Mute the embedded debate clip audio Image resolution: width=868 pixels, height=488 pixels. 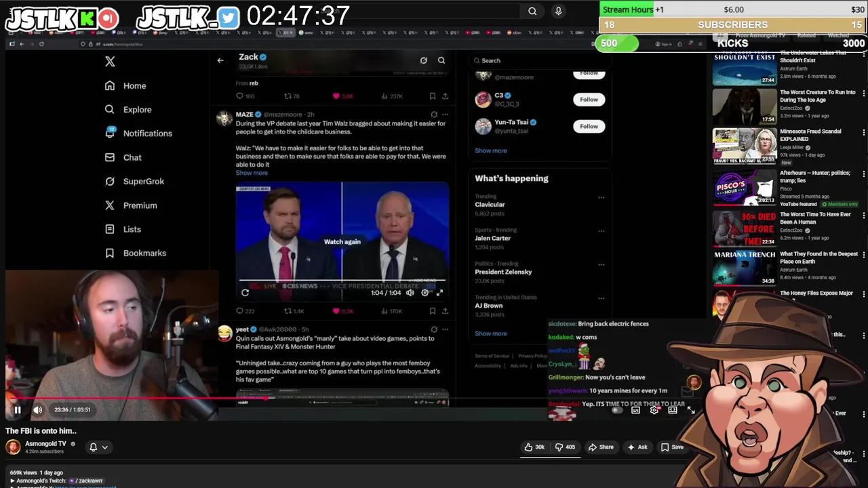tap(410, 293)
